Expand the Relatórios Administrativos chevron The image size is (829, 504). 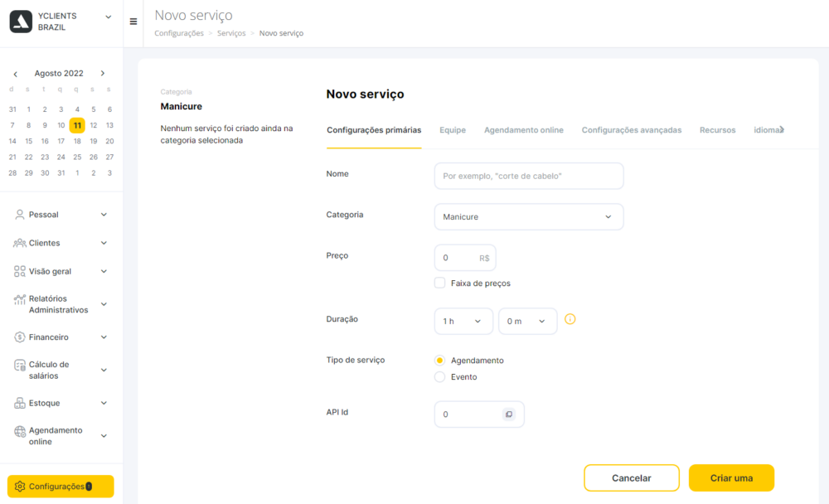point(104,304)
